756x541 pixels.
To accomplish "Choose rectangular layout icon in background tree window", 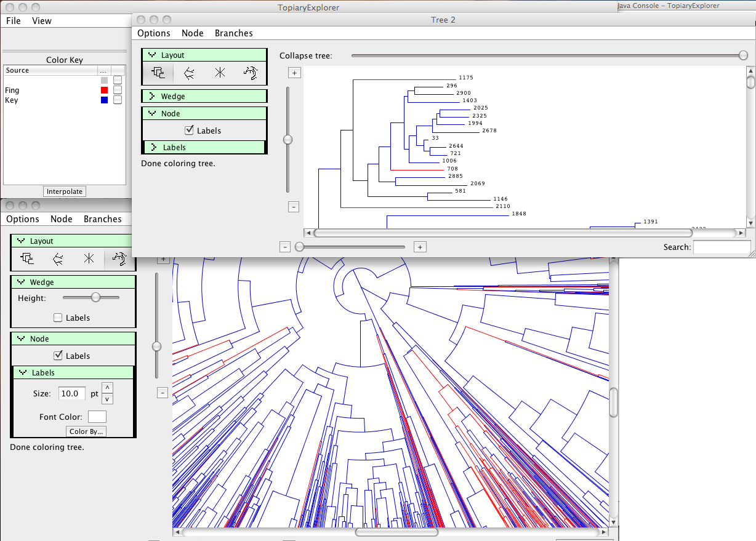I will pos(27,258).
